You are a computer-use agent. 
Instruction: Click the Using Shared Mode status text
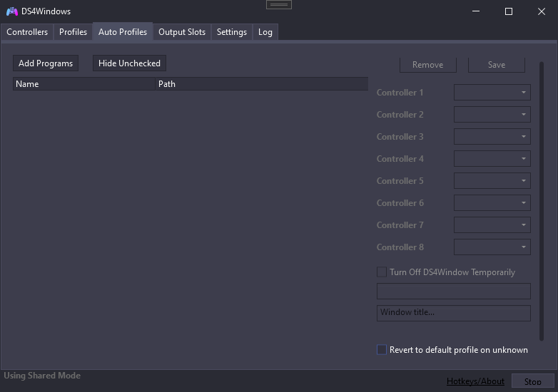coord(42,376)
